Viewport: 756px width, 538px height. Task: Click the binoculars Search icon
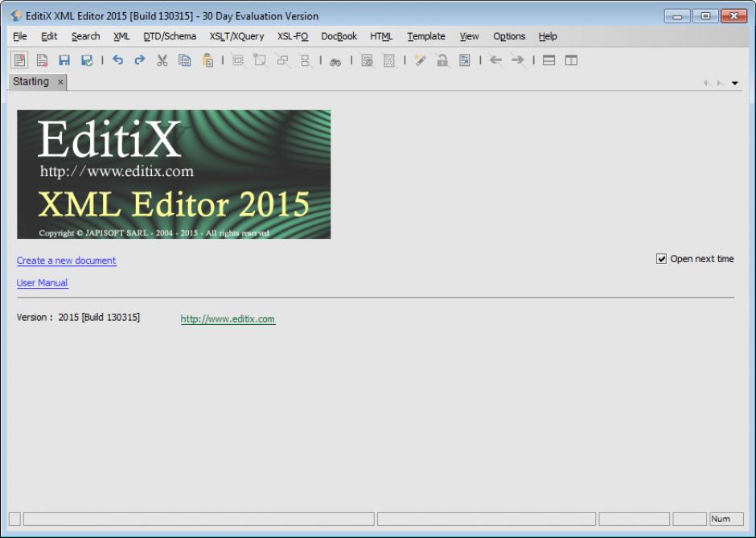pyautogui.click(x=335, y=61)
